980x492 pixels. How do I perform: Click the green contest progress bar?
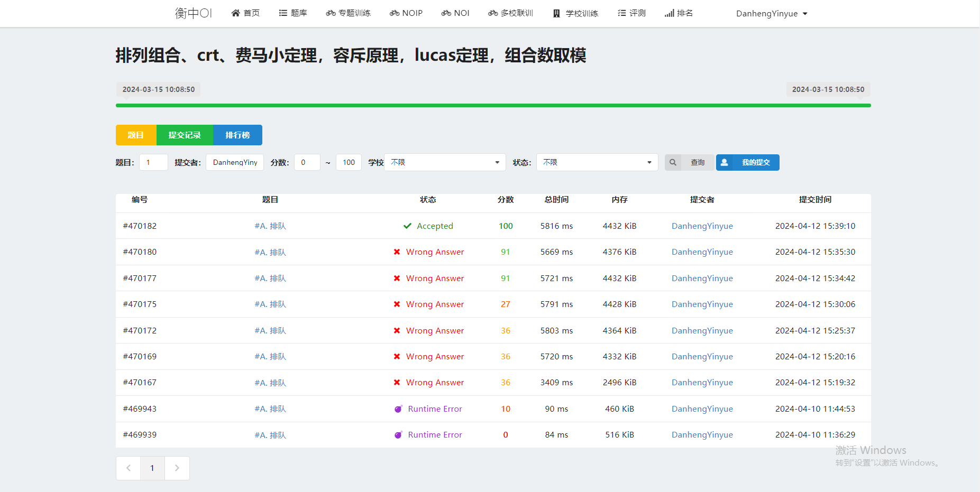(x=493, y=106)
